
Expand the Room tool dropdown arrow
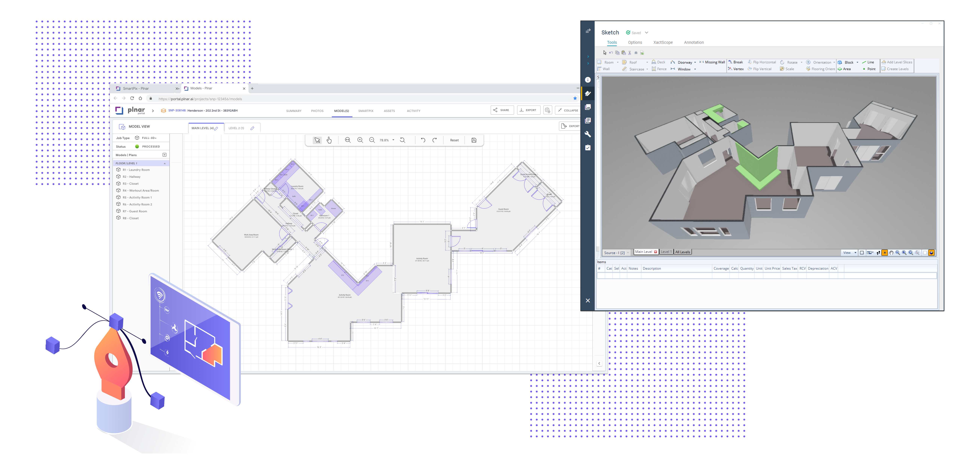coord(618,62)
